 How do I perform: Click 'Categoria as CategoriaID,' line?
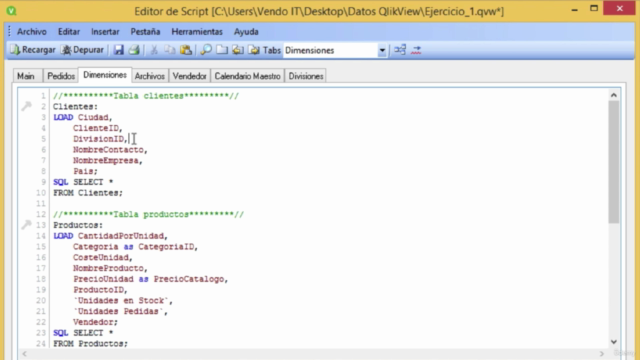[x=135, y=247]
